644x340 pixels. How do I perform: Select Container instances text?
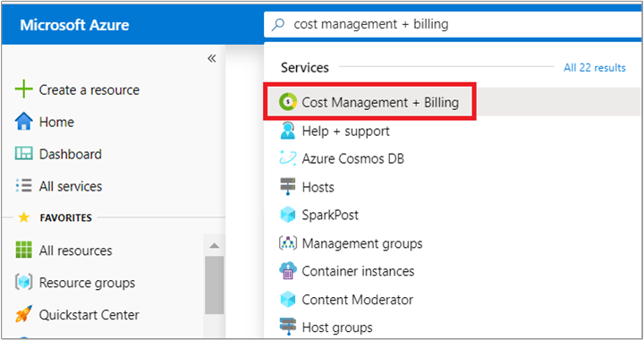(358, 271)
